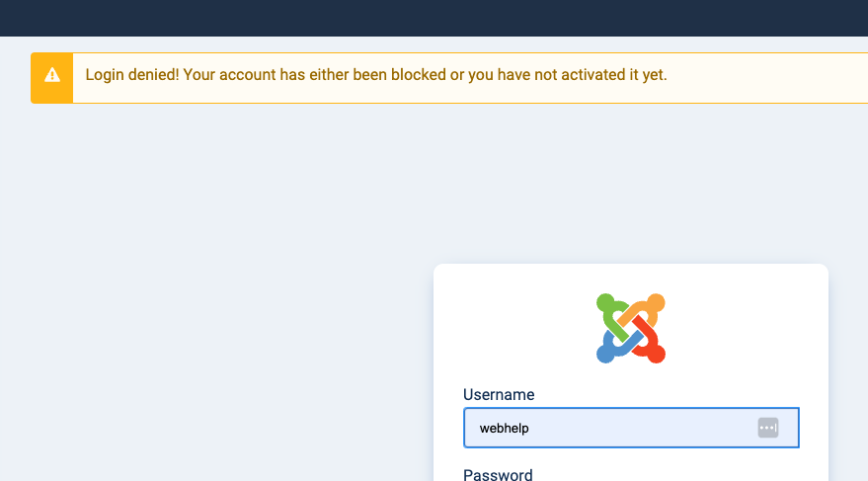
Task: Click the "Login denied!" alert text
Action: click(132, 75)
